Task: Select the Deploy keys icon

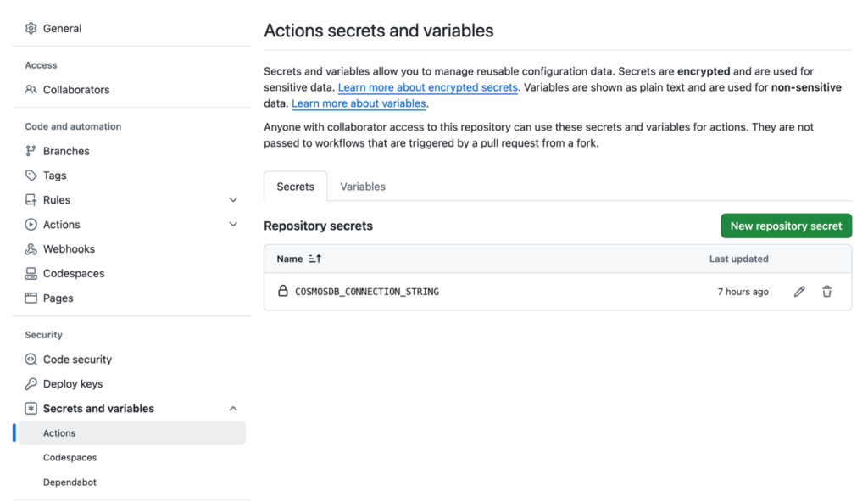Action: click(x=30, y=383)
